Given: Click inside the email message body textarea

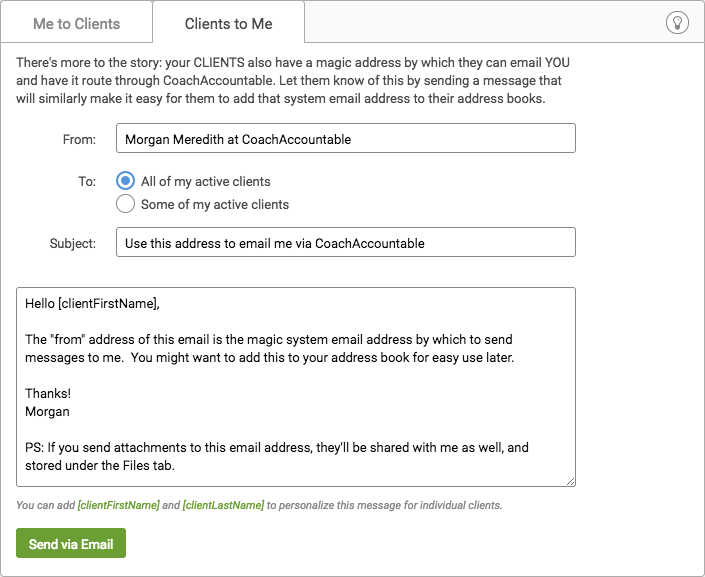Looking at the screenshot, I should point(296,387).
